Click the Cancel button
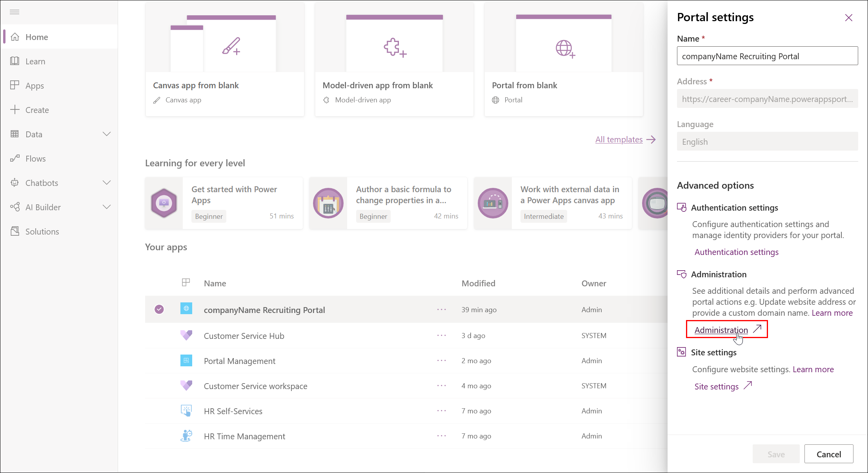The width and height of the screenshot is (868, 473). (x=828, y=454)
